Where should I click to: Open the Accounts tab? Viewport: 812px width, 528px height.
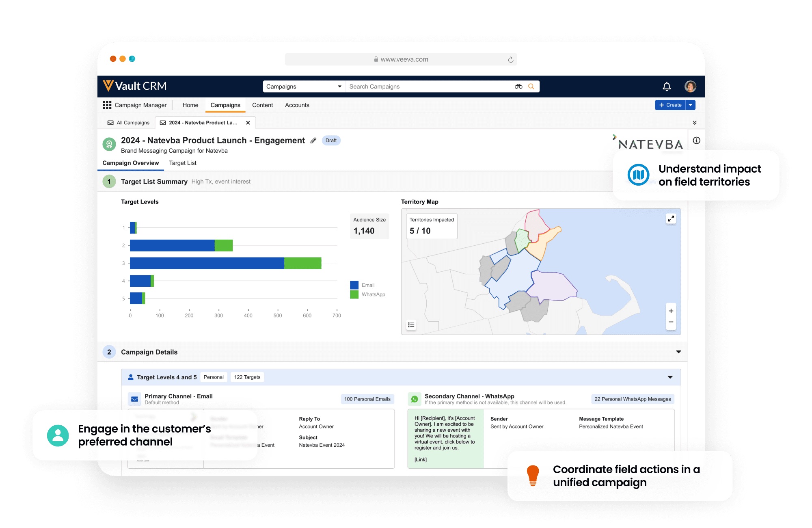point(297,105)
